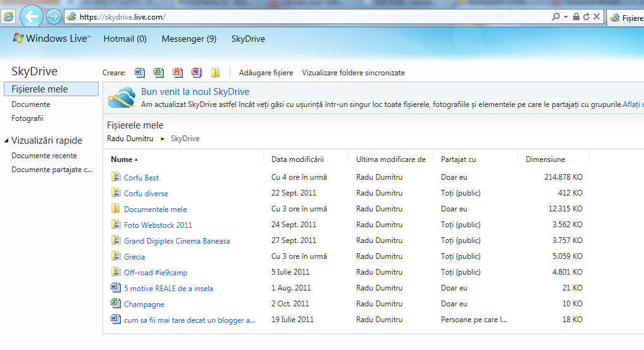Click the Bun venit la noul SkyDrive heading link
Viewport: 644px width, 350px height.
195,92
